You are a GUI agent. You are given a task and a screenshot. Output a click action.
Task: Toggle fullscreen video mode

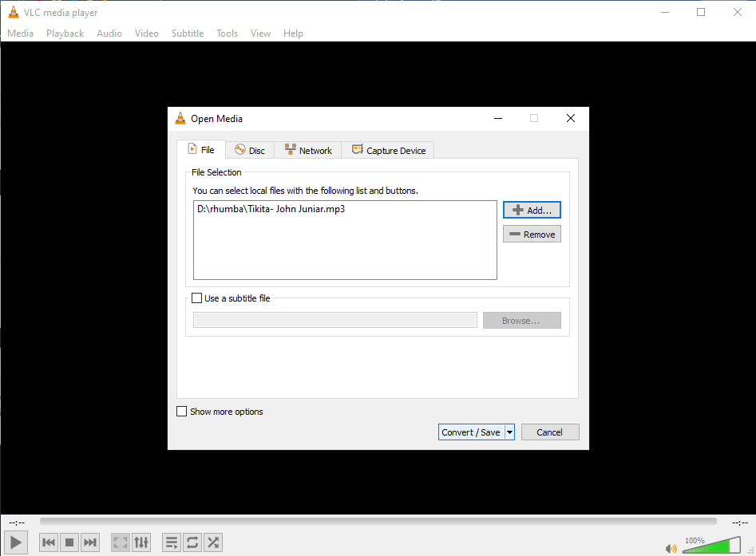pyautogui.click(x=120, y=542)
